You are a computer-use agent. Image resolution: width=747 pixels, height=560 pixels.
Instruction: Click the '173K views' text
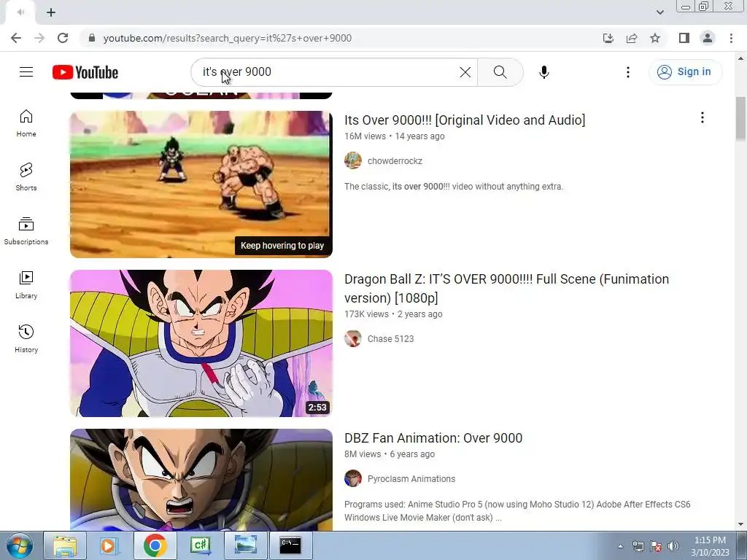point(366,314)
